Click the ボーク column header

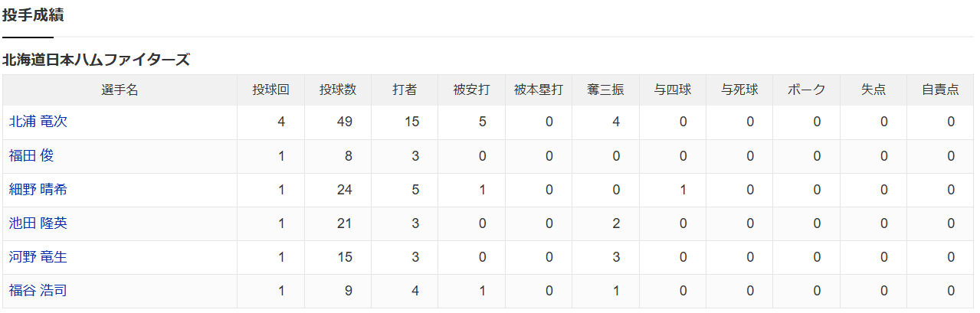807,90
